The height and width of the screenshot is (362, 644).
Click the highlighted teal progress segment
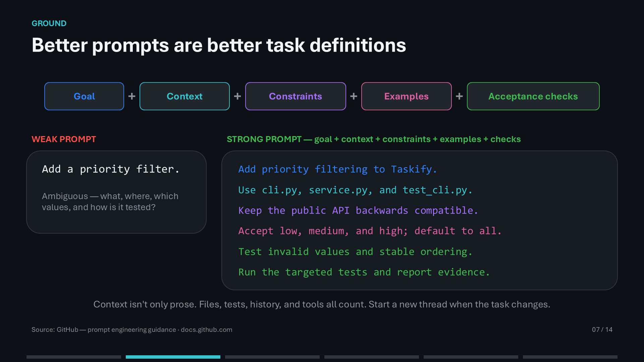tap(173, 357)
